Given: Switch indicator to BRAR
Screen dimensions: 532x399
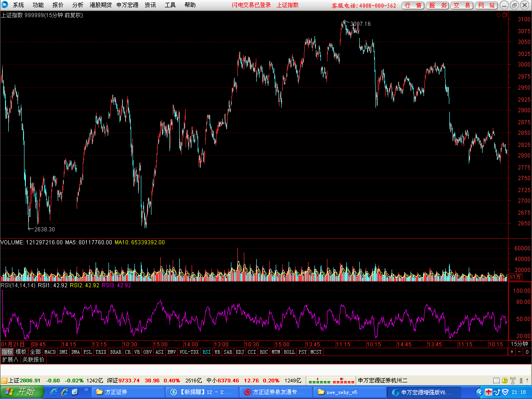Looking at the screenshot, I should 116,352.
